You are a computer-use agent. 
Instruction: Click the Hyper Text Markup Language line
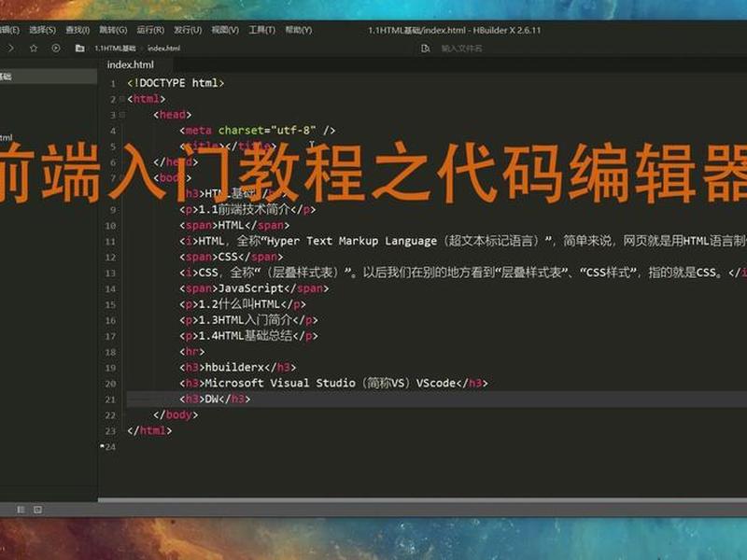[x=462, y=241]
